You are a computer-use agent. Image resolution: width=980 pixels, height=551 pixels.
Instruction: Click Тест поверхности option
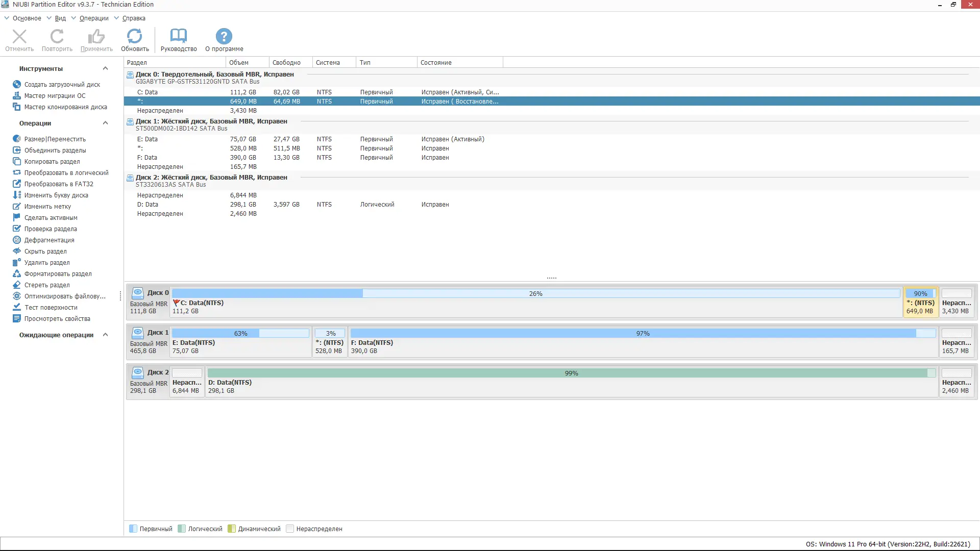51,307
